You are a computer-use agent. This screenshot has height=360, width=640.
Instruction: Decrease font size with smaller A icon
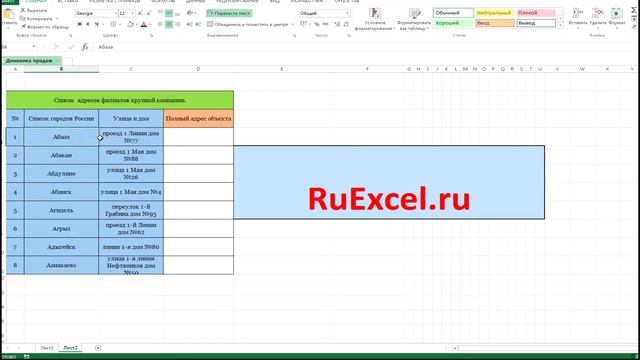click(x=149, y=13)
